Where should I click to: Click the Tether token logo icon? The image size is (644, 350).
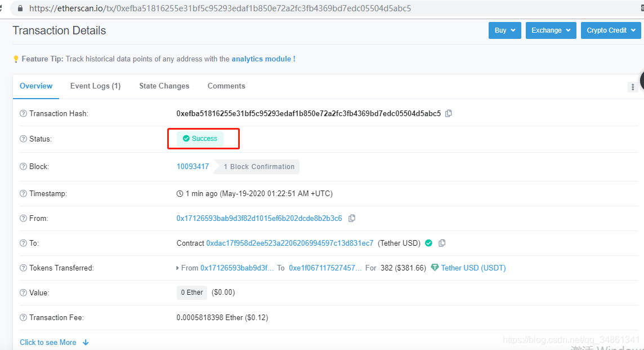(435, 268)
